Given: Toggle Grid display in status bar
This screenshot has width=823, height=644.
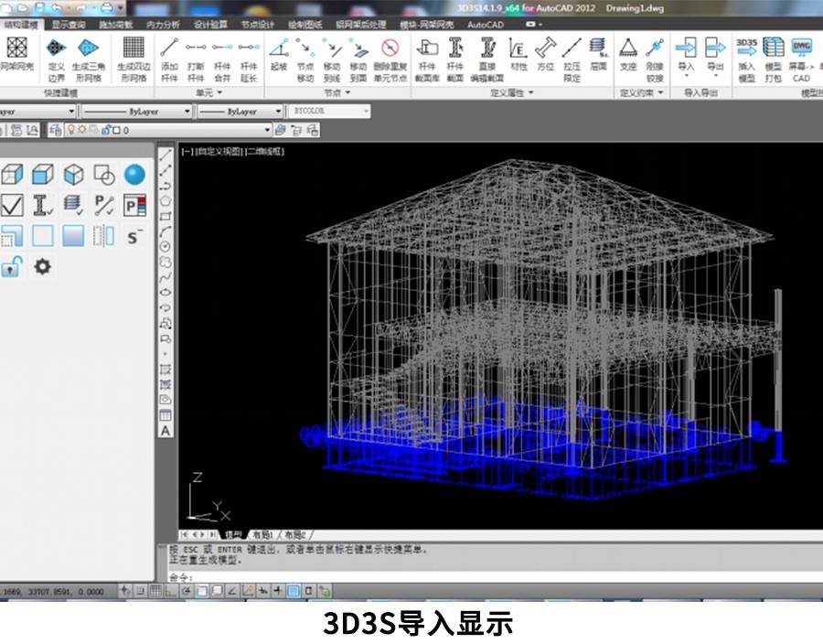Looking at the screenshot, I should pos(155,591).
